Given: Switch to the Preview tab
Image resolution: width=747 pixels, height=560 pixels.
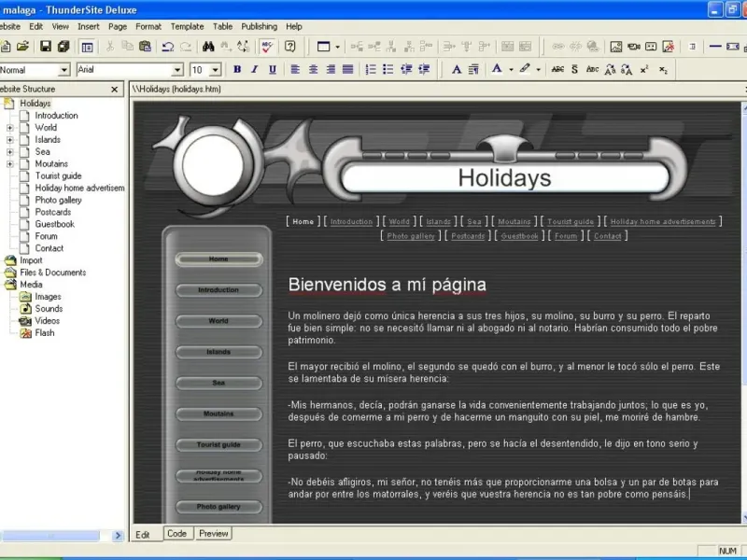Looking at the screenshot, I should pyautogui.click(x=214, y=533).
